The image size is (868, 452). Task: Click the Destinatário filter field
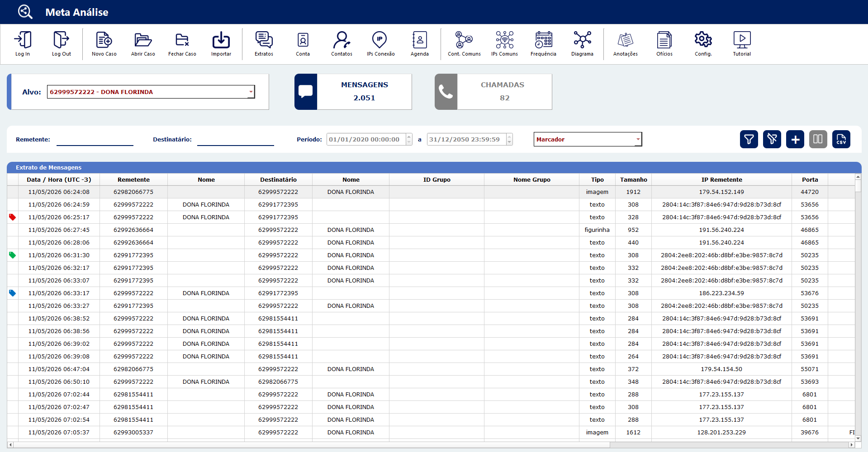[236, 140]
